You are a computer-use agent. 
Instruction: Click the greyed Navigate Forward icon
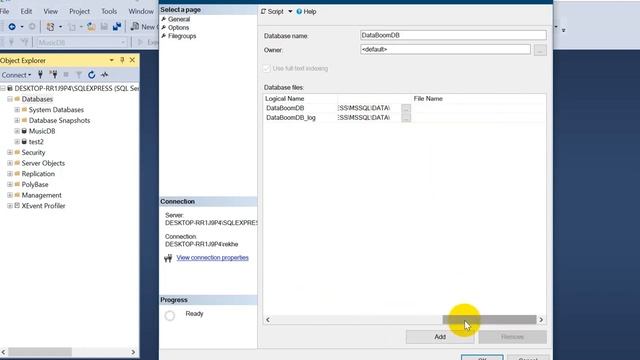point(32,27)
